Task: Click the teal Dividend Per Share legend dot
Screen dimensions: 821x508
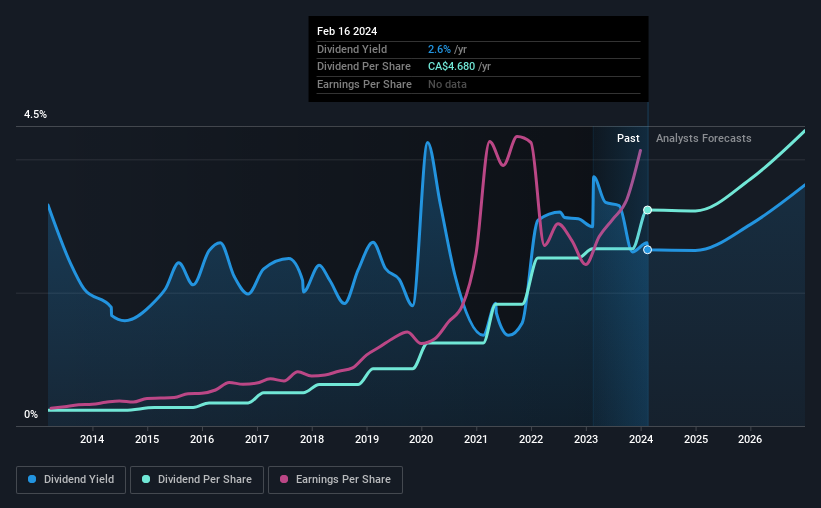Action: tap(146, 479)
